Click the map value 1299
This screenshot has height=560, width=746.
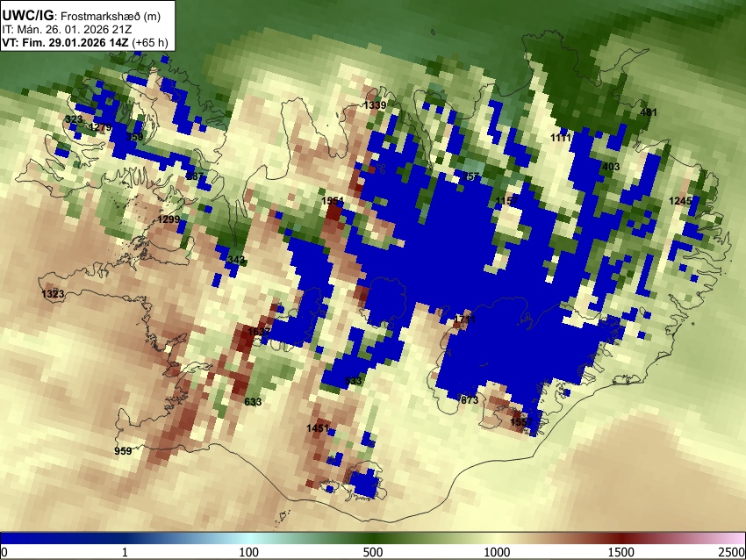coord(169,219)
